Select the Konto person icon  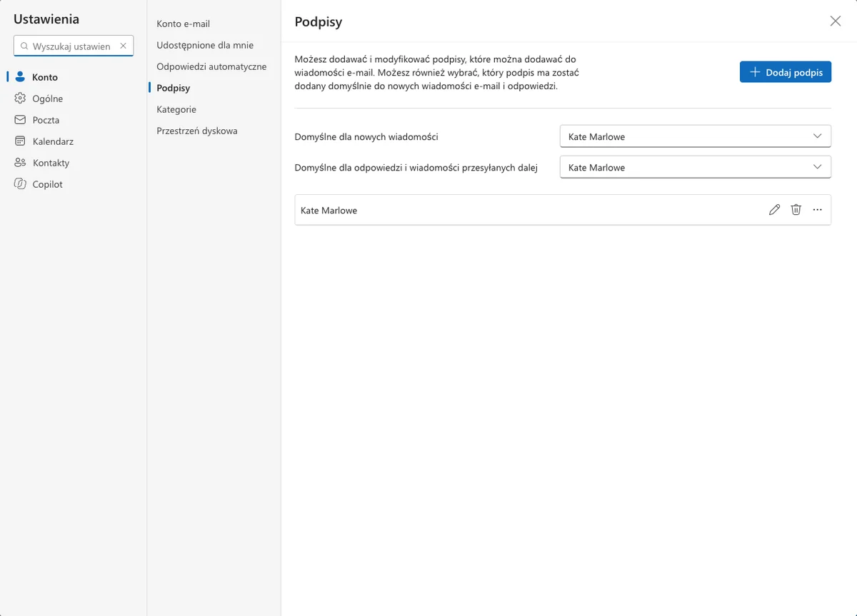coord(20,77)
